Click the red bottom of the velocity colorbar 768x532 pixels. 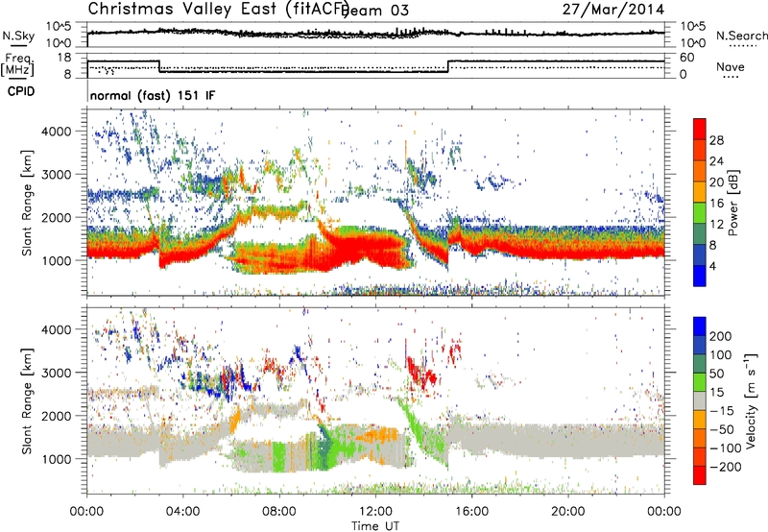(x=700, y=475)
